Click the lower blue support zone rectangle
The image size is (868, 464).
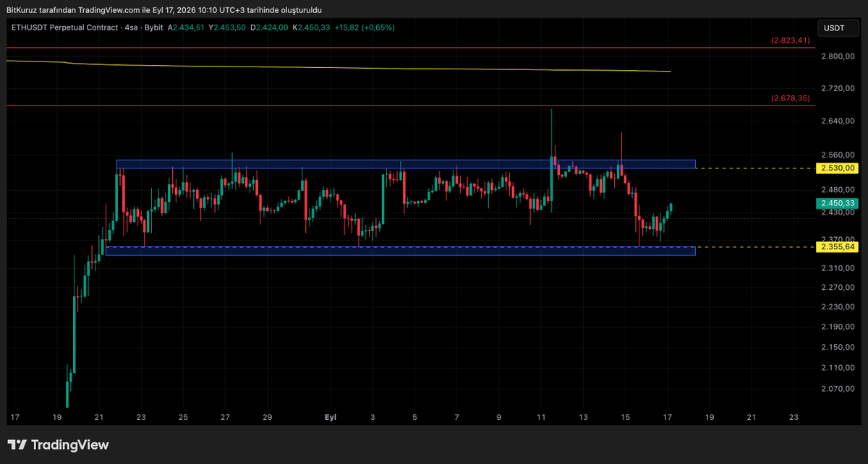(400, 251)
